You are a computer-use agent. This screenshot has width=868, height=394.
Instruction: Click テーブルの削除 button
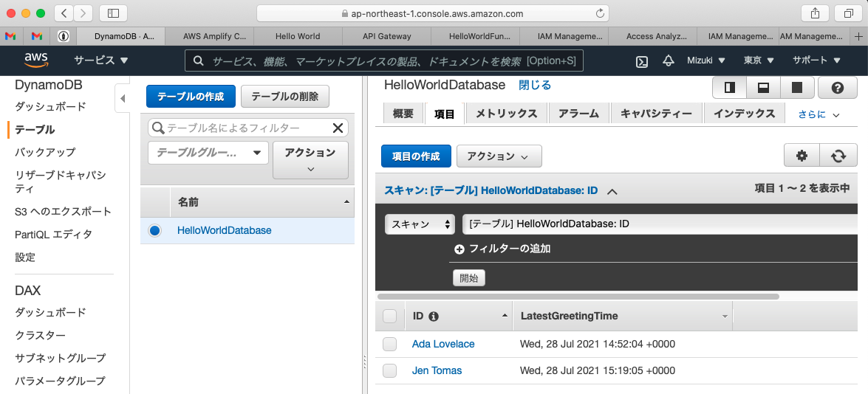click(x=285, y=96)
